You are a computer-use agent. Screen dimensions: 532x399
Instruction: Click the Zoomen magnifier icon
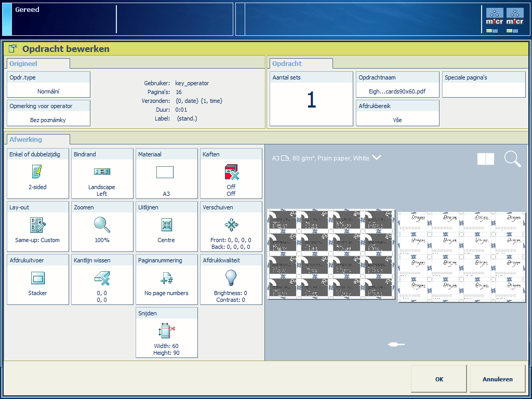click(x=102, y=225)
